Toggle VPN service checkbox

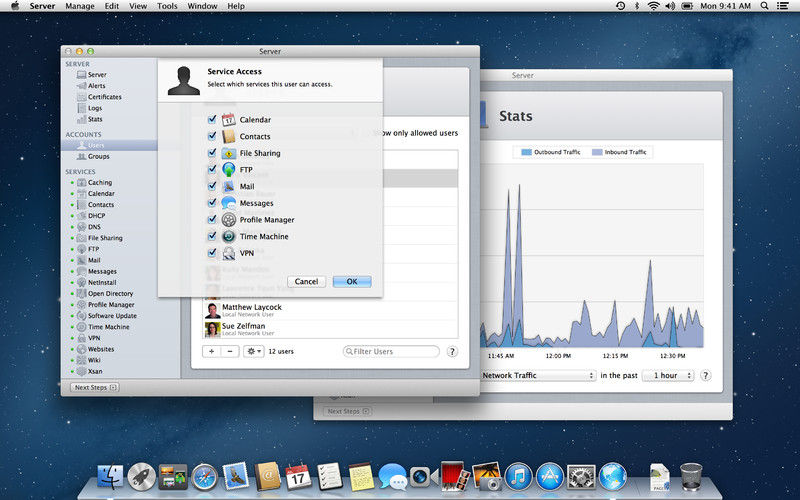(x=212, y=253)
